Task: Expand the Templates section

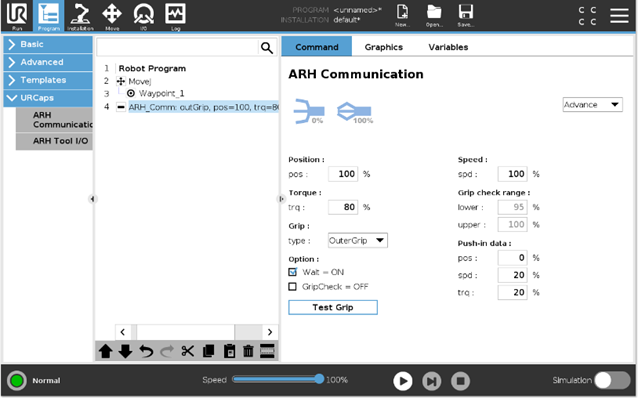Action: (48, 80)
